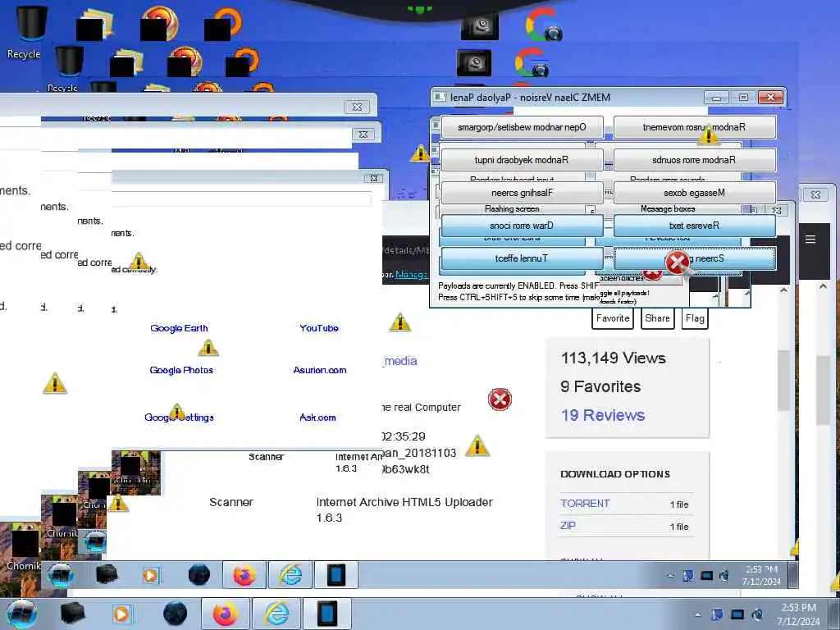840x630 pixels.
Task: Click Internet Explorer in the duplicated upper taskbar
Action: [x=290, y=575]
